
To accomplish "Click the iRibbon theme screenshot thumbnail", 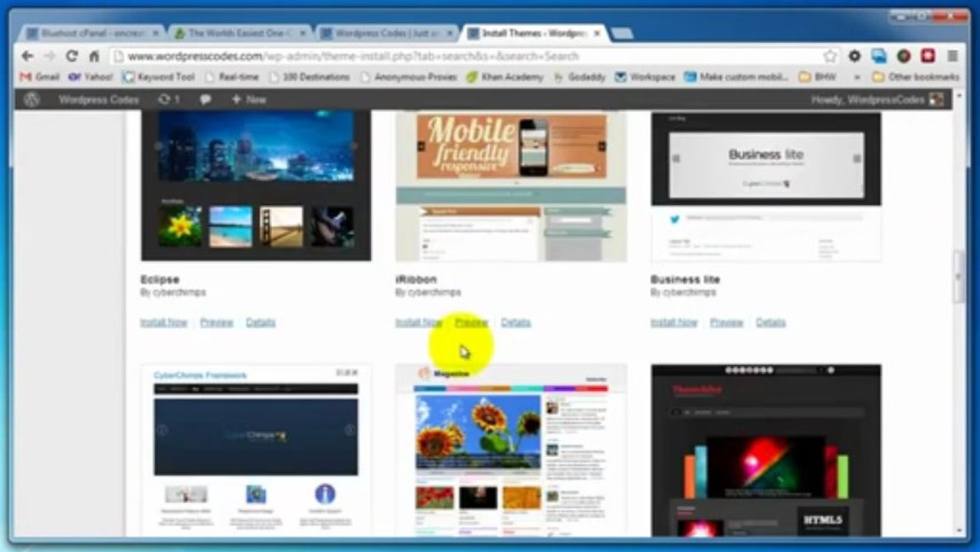I will point(511,186).
